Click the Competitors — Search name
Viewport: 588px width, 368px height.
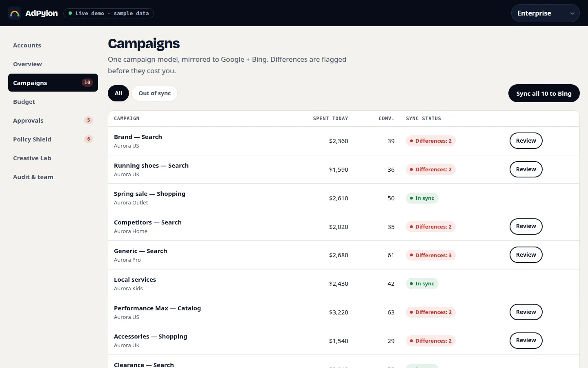(148, 222)
